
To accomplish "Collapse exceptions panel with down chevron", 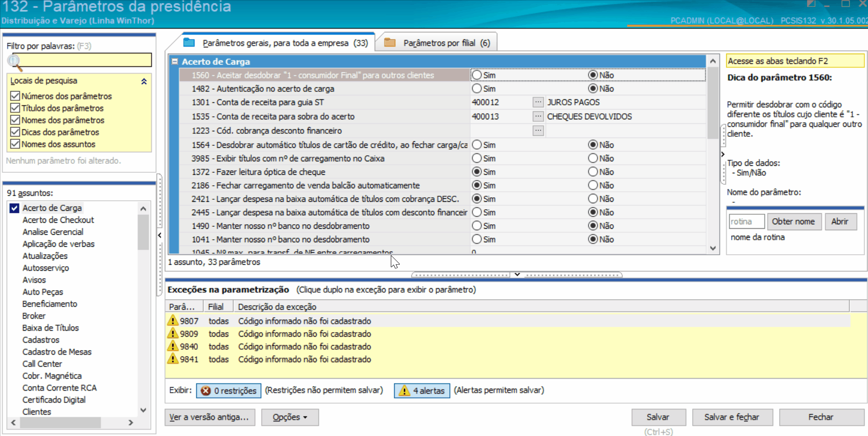I will 517,274.
